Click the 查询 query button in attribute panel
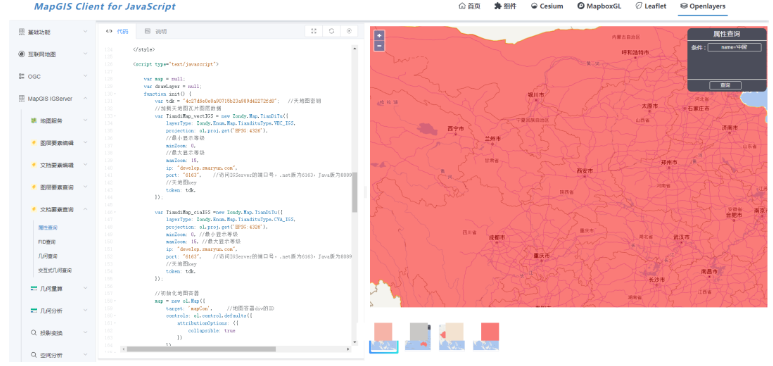This screenshot has width=773, height=366. (x=725, y=85)
